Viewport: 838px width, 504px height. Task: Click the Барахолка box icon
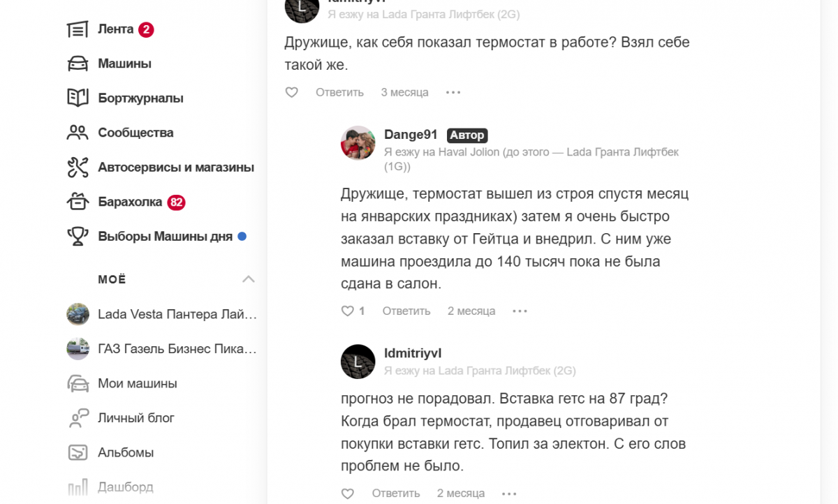coord(77,202)
